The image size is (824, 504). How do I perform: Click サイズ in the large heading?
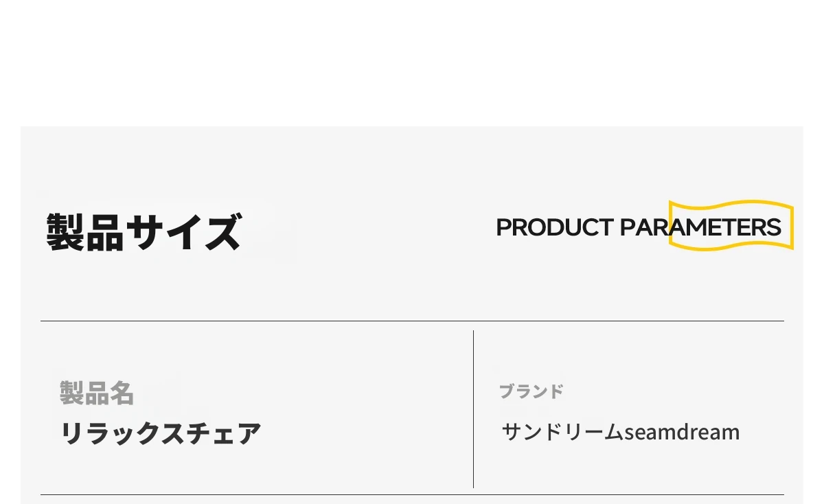184,232
